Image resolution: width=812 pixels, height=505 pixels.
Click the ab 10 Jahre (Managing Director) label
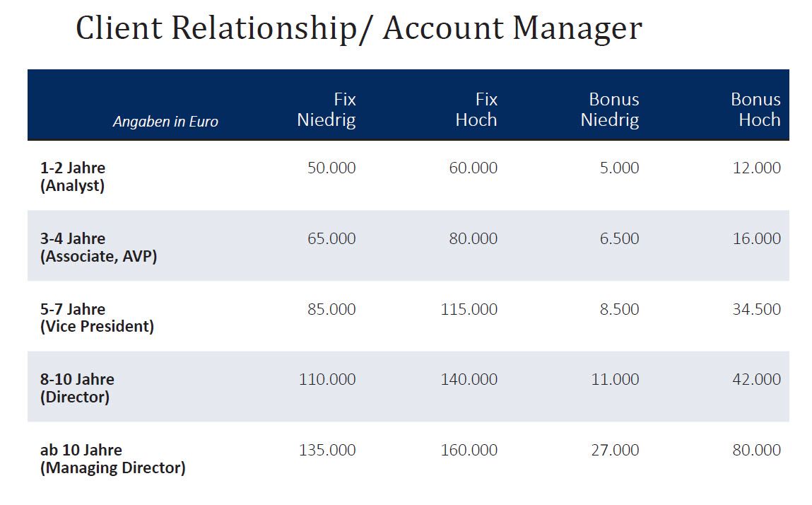(112, 458)
